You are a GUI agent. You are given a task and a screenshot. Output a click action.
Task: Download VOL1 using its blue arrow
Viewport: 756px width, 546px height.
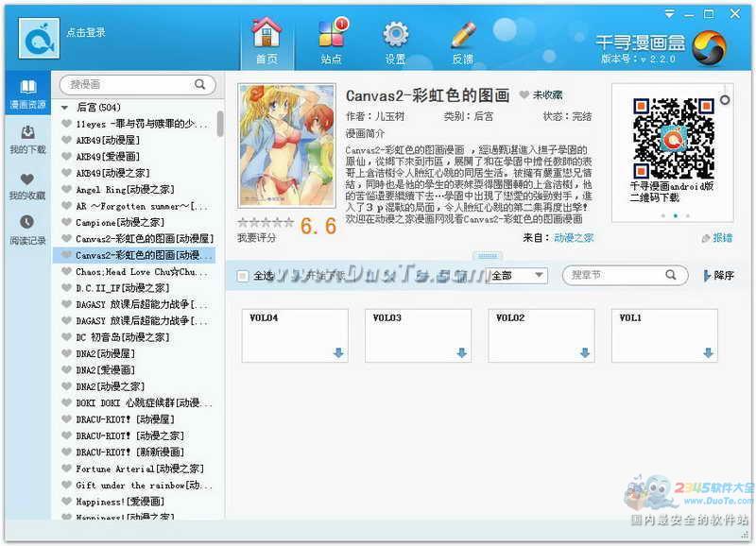click(708, 352)
